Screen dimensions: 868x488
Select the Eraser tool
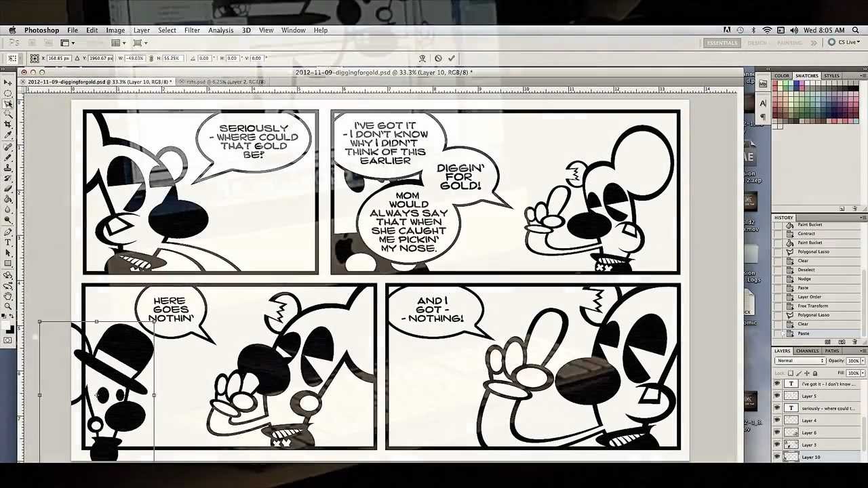(x=7, y=188)
